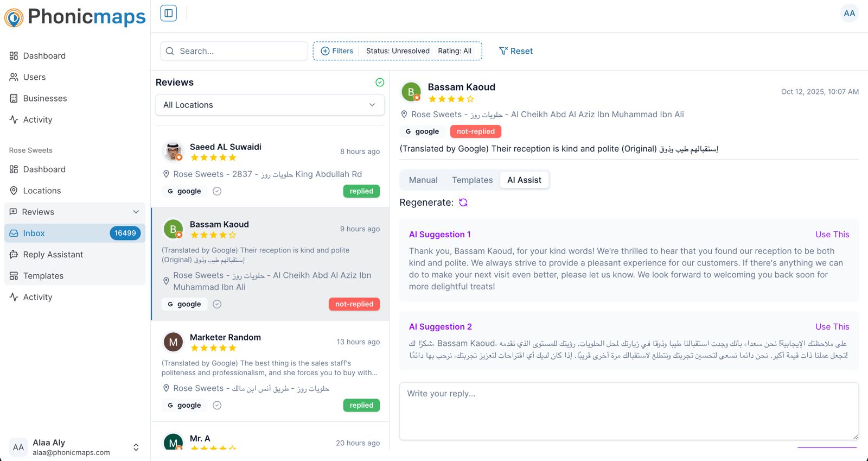This screenshot has height=461, width=868.
Task: Toggle the sidebar panel icon
Action: (x=169, y=13)
